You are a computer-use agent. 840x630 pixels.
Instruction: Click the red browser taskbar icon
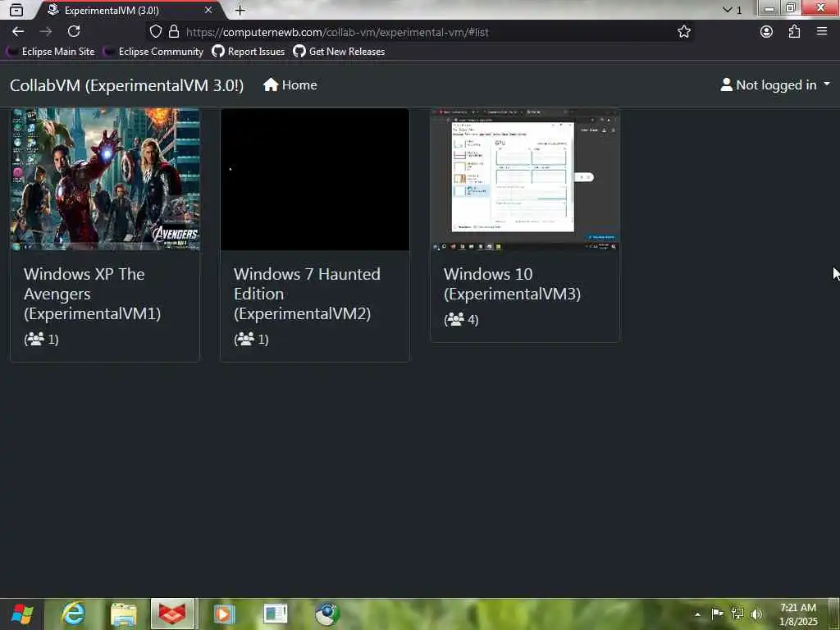(x=172, y=614)
